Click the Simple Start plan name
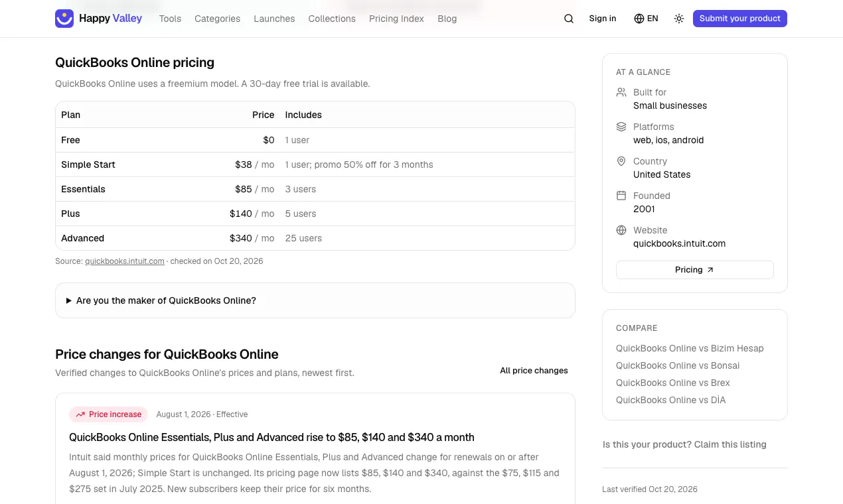This screenshot has height=504, width=843. tap(88, 164)
